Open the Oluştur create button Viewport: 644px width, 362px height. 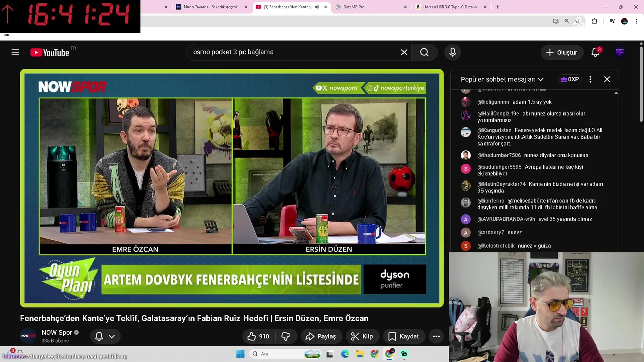(x=561, y=52)
